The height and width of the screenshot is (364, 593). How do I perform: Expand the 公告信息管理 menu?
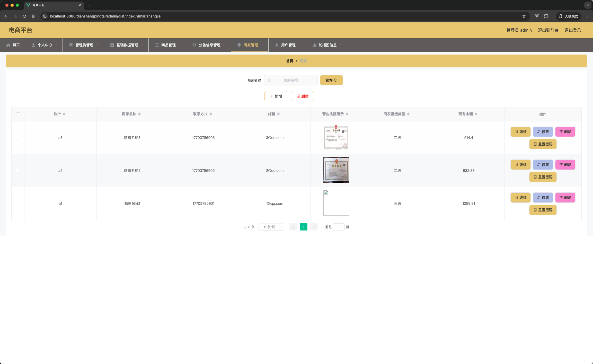[x=209, y=45]
